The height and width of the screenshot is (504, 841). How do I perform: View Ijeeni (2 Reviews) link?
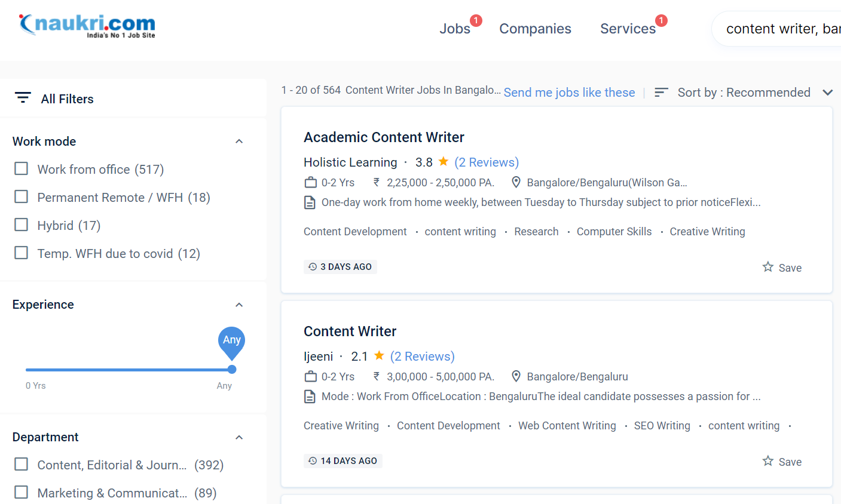pyautogui.click(x=423, y=357)
